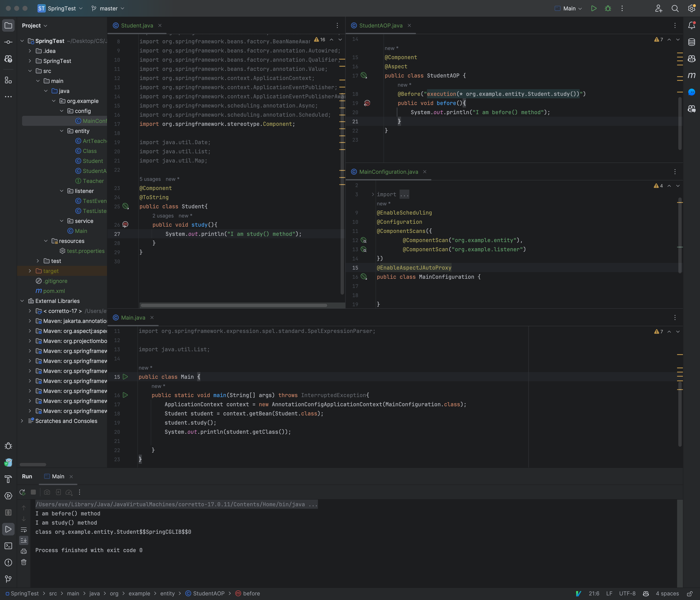
Task: Open the Services tool window
Action: [9, 496]
